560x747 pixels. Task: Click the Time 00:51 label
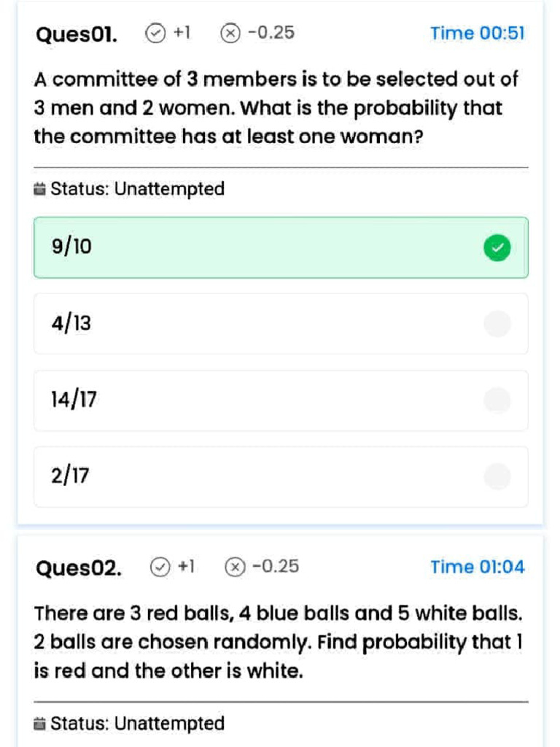477,33
